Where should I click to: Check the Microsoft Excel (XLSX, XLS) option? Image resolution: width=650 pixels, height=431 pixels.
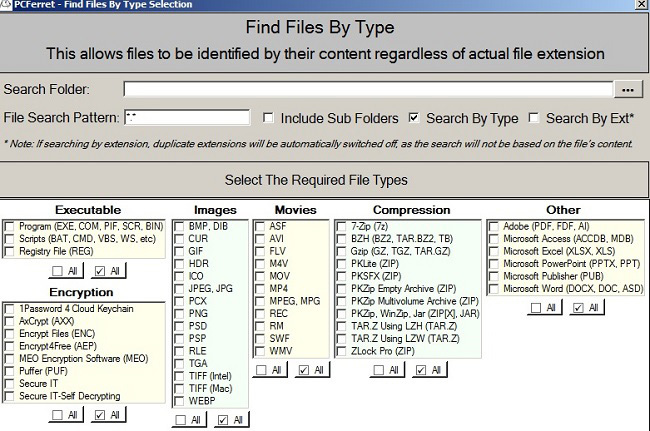pos(493,251)
